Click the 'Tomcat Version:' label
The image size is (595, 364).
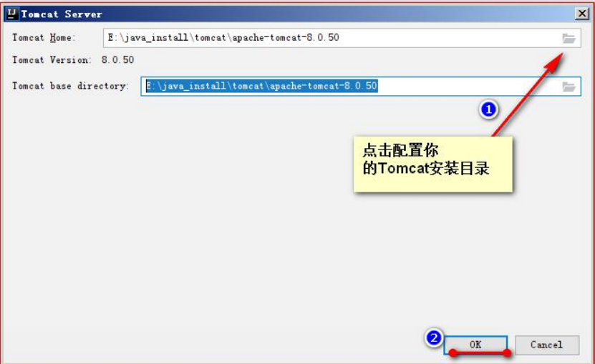[x=52, y=60]
